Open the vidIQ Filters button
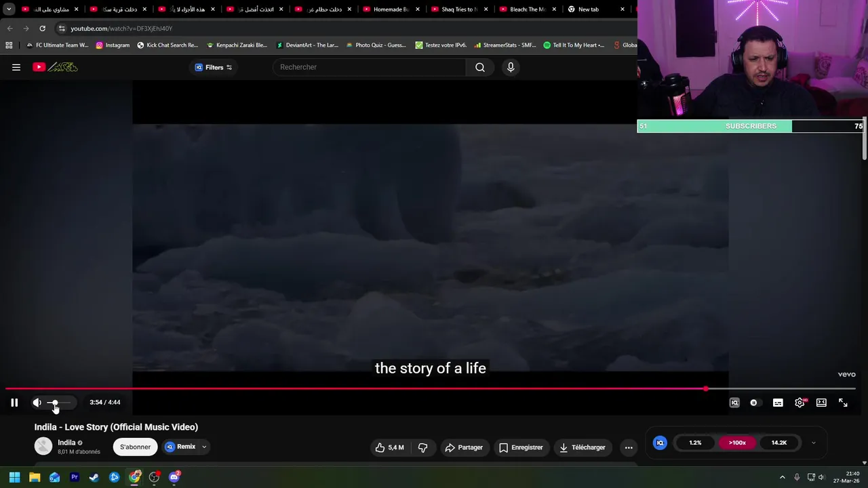This screenshot has width=868, height=488. (214, 67)
